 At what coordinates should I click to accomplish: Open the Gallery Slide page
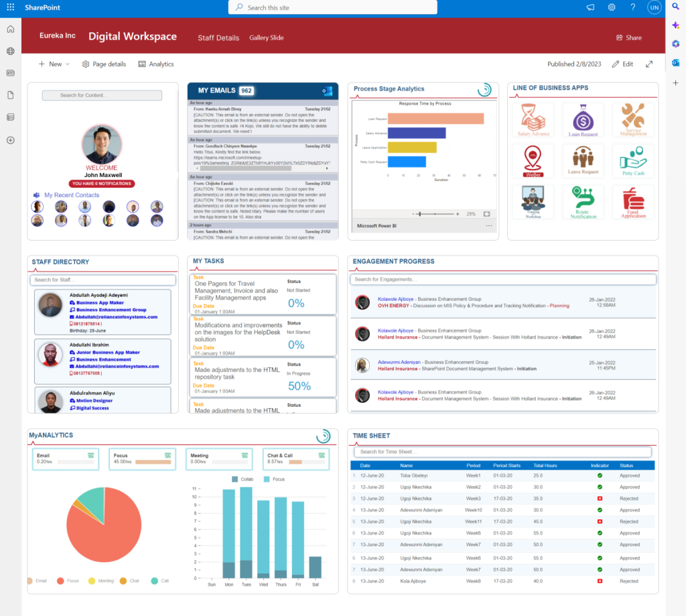tap(266, 38)
